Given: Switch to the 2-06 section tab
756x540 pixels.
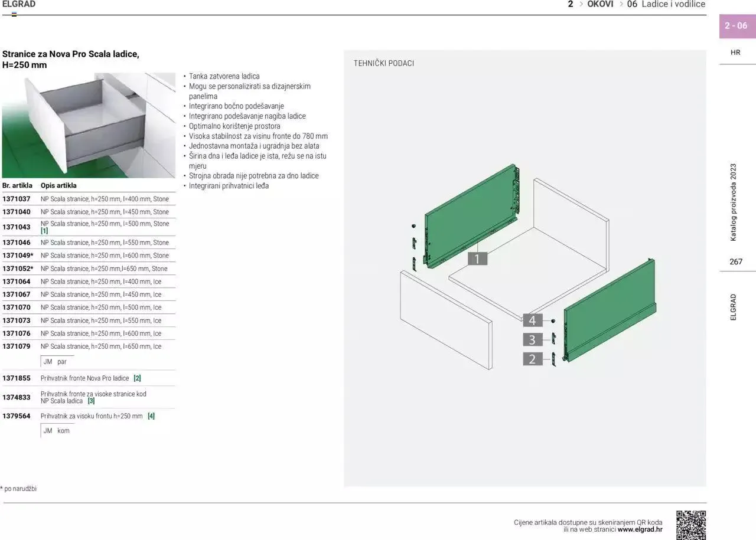Looking at the screenshot, I should pos(736,25).
